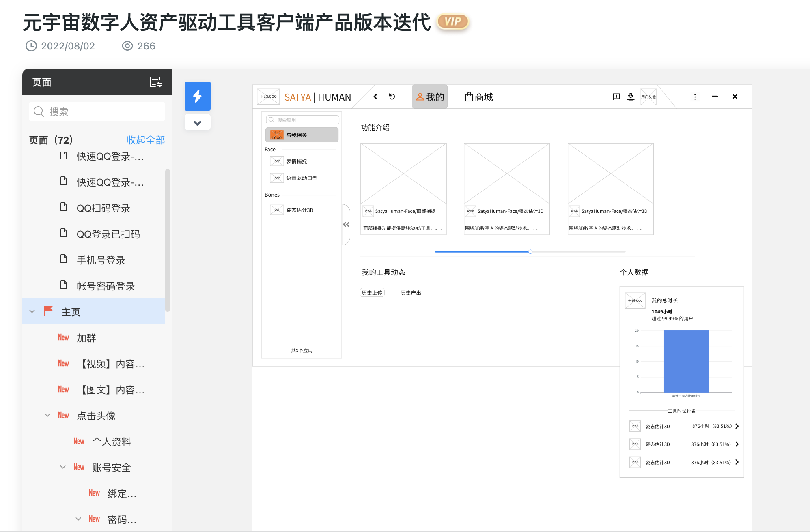Toggle the 历史上传 filter
The width and height of the screenshot is (810, 532).
click(x=372, y=293)
